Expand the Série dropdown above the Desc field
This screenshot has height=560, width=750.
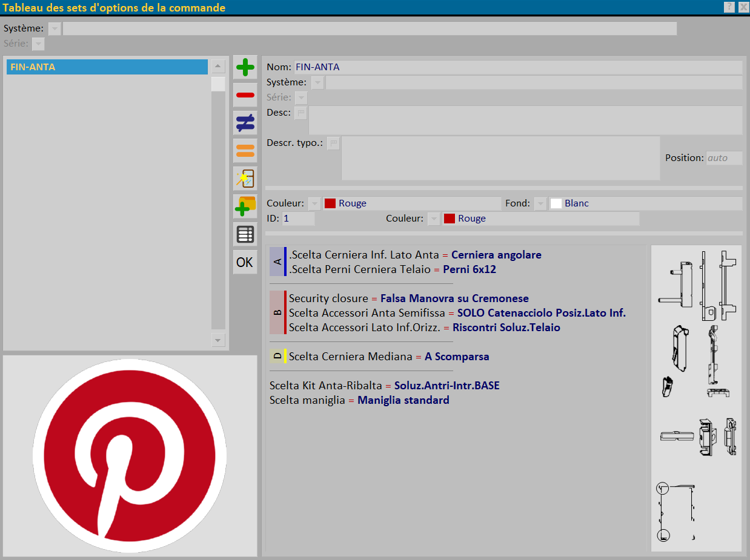pyautogui.click(x=301, y=97)
